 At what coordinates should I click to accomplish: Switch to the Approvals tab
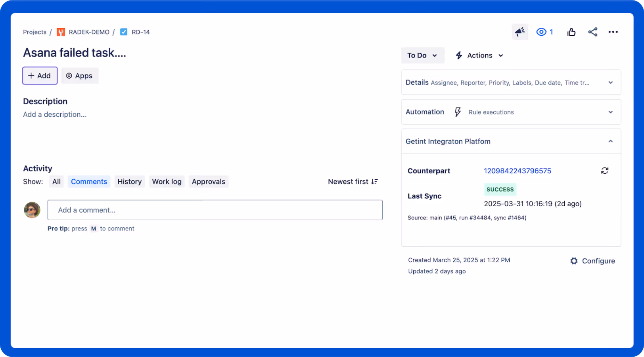pos(209,182)
